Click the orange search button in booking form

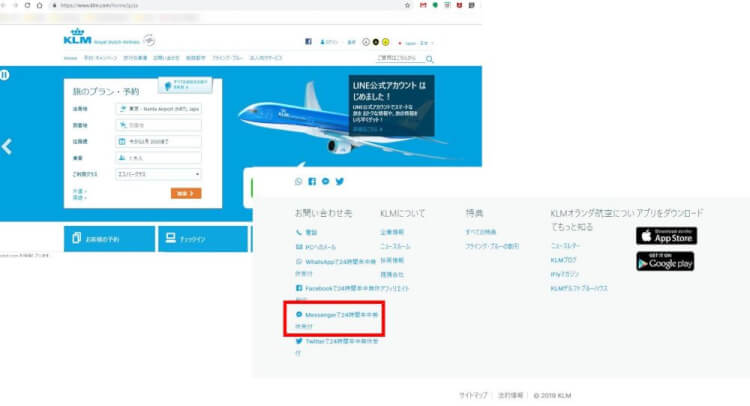coord(186,193)
